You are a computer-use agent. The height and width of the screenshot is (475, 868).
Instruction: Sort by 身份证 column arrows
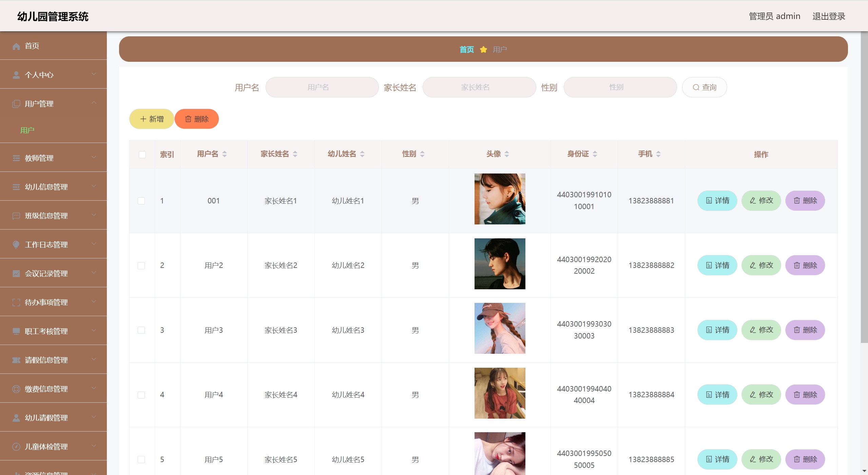595,154
